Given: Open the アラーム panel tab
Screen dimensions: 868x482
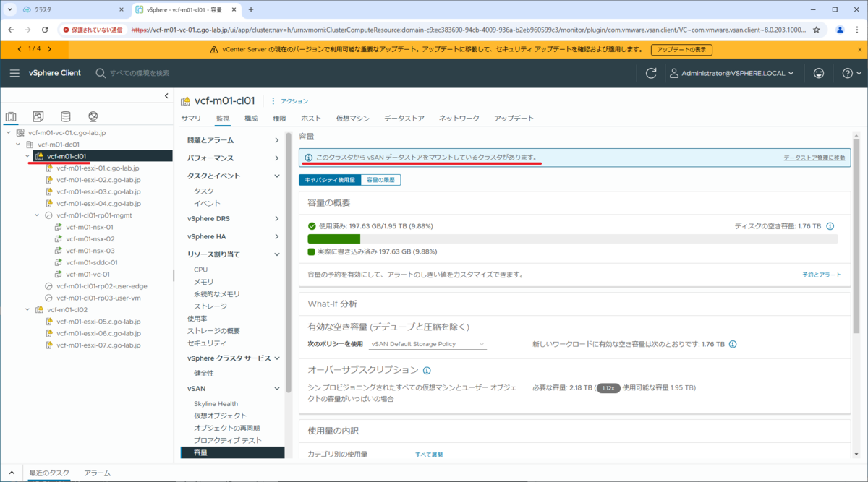Looking at the screenshot, I should pos(97,473).
